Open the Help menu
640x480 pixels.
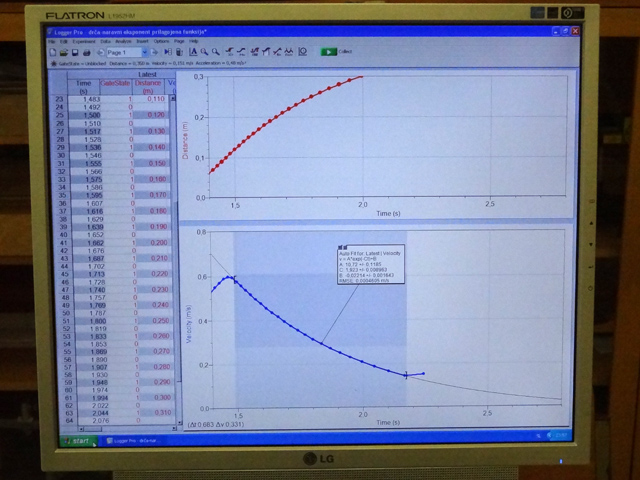click(x=194, y=41)
